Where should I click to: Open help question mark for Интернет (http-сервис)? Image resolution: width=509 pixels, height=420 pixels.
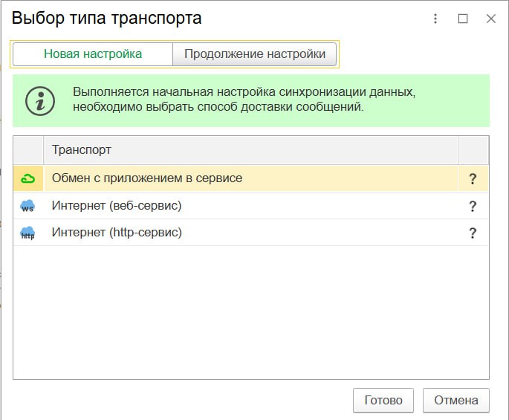(x=472, y=233)
